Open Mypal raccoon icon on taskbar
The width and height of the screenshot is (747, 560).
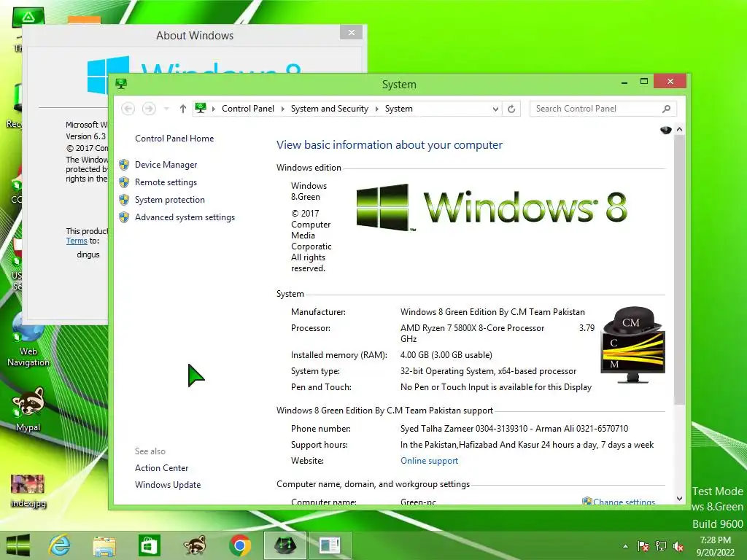195,545
